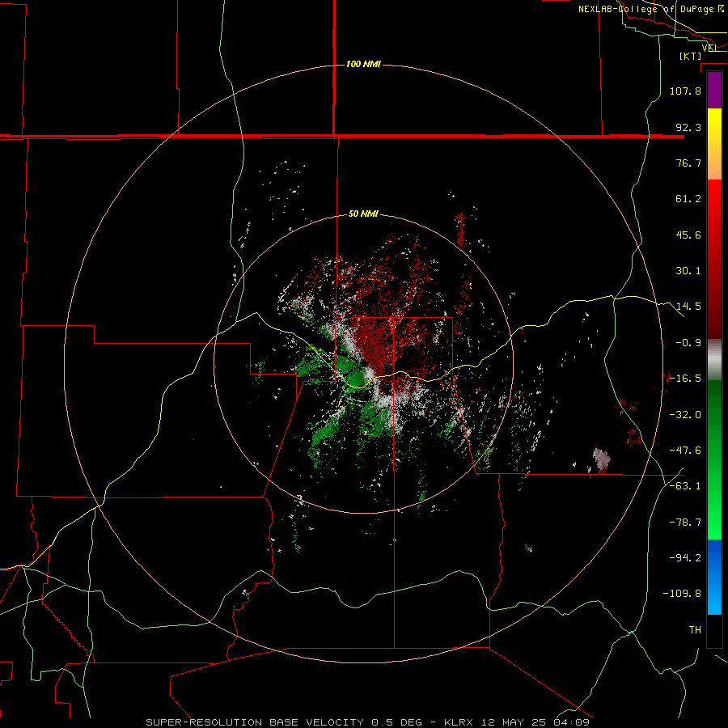The image size is (728, 728).
Task: Select the 92.3 value on velocity scale
Action: coord(688,127)
